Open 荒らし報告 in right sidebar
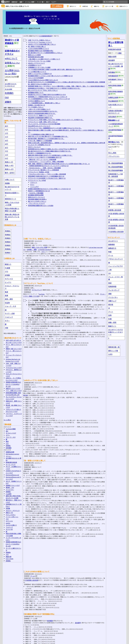The image size is (129, 644). (112, 153)
